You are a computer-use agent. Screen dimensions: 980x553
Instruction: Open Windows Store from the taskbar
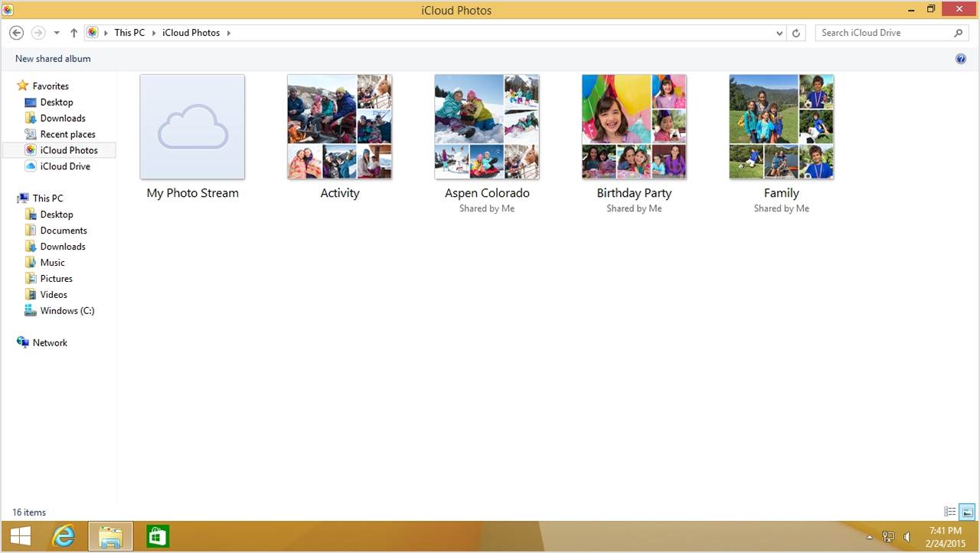tap(157, 536)
